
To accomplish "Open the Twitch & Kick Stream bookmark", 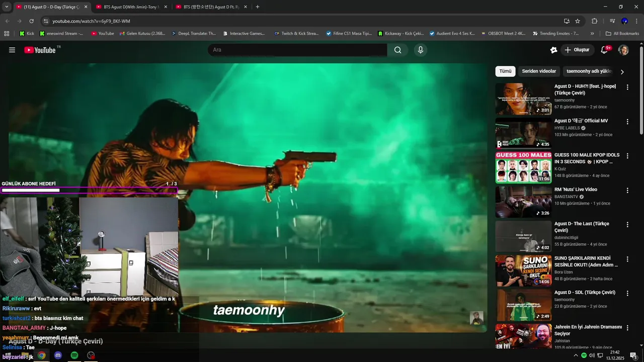I will click(297, 34).
